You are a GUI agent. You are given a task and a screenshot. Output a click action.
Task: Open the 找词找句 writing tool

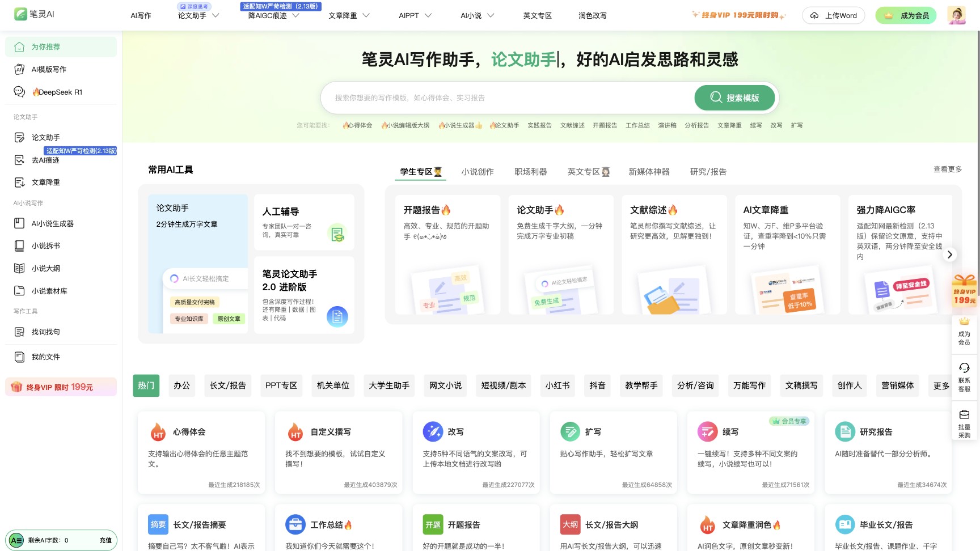pyautogui.click(x=45, y=332)
